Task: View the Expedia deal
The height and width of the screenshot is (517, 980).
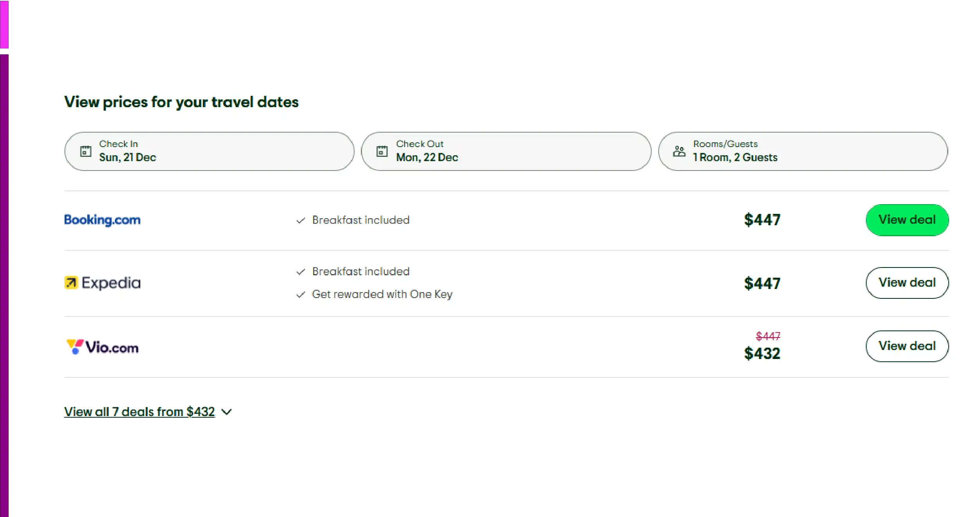Action: click(x=907, y=283)
